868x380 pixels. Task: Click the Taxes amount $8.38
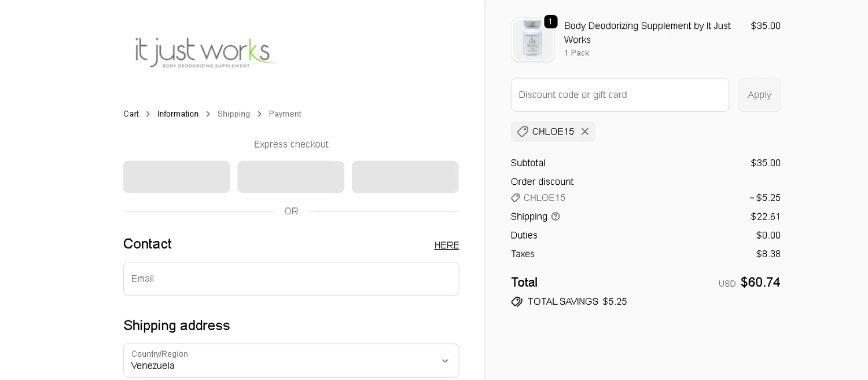pos(768,254)
